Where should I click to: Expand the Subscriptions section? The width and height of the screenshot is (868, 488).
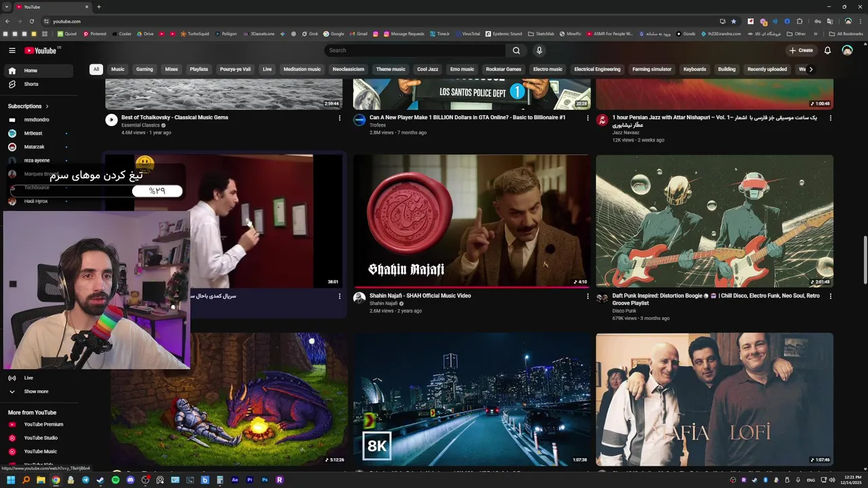(x=28, y=106)
